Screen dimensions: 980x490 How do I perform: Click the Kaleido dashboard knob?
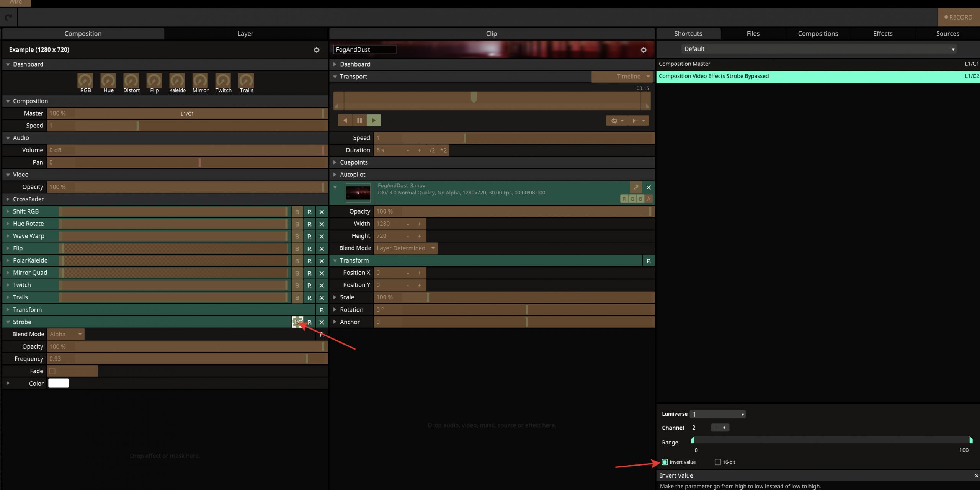[177, 80]
